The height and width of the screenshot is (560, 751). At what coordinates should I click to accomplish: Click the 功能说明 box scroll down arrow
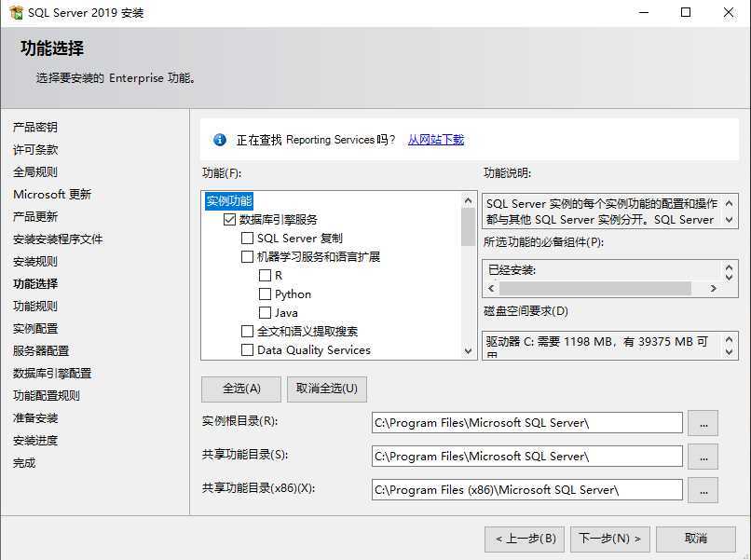point(729,220)
